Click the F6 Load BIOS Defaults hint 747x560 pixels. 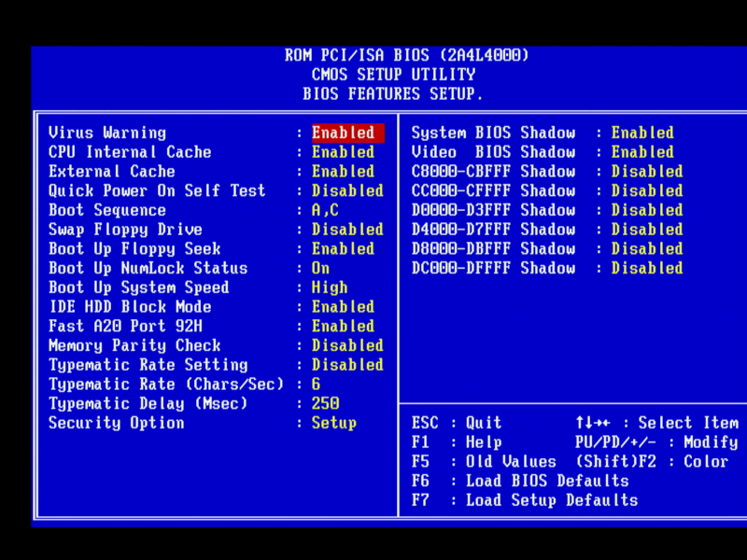pos(520,482)
